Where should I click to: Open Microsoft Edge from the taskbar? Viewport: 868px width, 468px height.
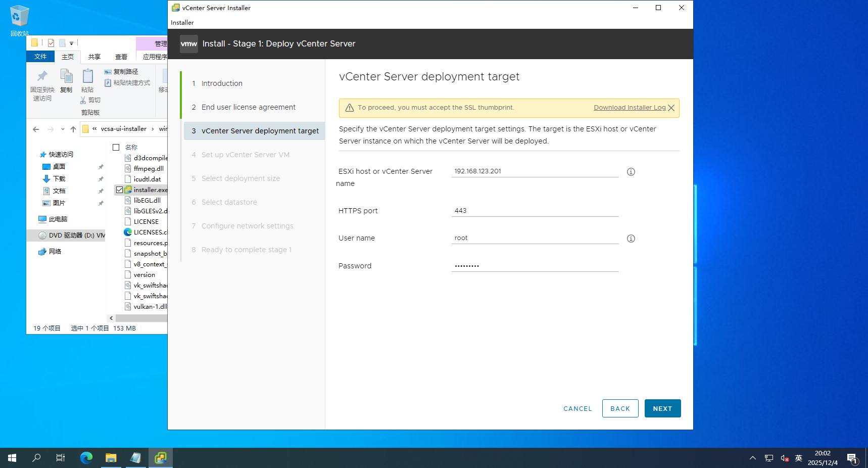(x=86, y=458)
